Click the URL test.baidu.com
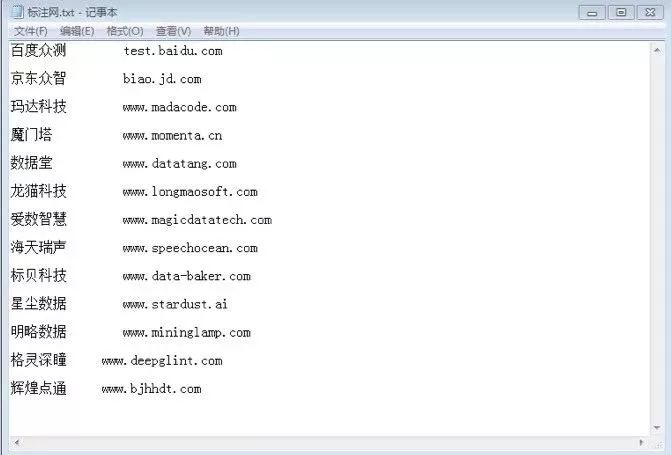This screenshot has width=671, height=455. tap(173, 51)
